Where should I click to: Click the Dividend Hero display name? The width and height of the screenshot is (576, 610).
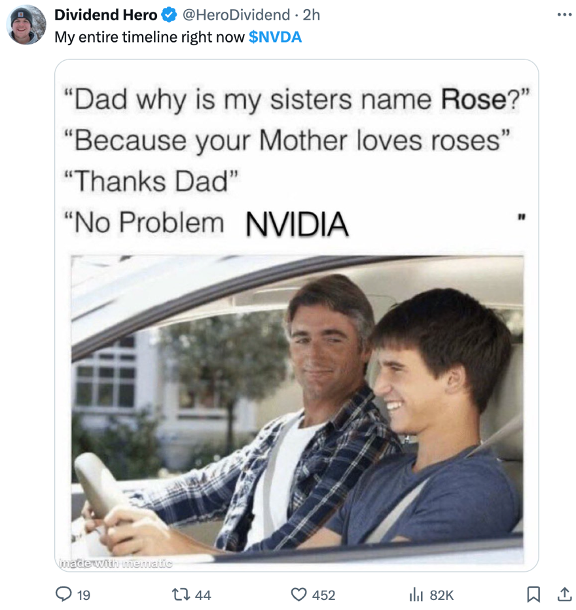click(x=106, y=15)
